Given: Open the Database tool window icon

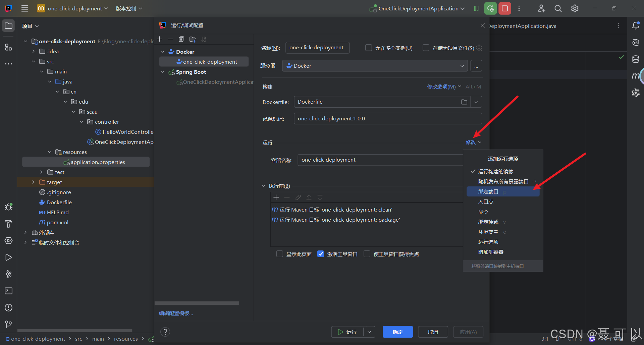Looking at the screenshot, I should [636, 59].
